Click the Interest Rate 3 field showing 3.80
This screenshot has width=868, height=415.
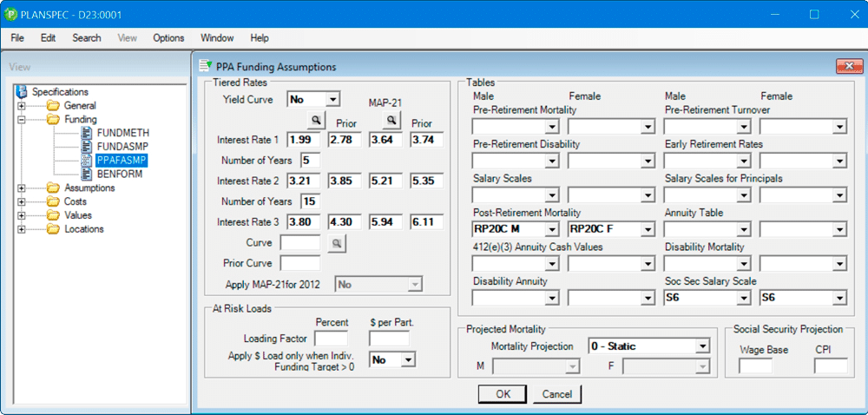tap(304, 222)
